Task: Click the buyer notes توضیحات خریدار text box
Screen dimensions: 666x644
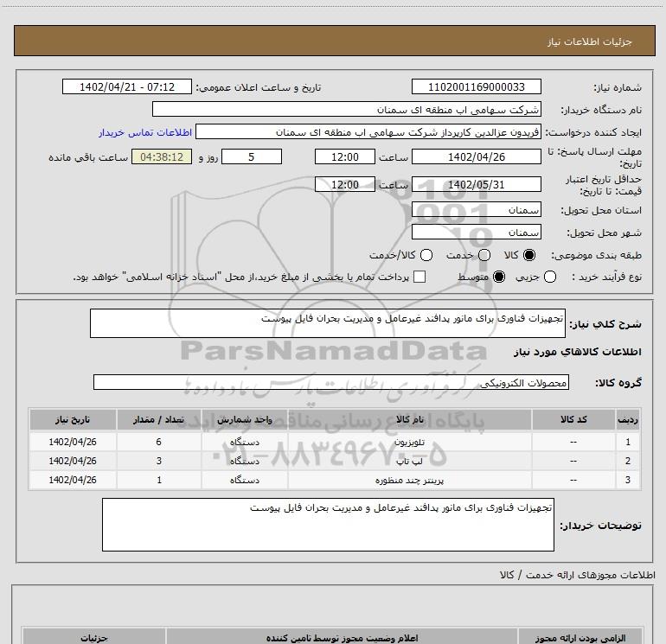Action: click(x=328, y=525)
